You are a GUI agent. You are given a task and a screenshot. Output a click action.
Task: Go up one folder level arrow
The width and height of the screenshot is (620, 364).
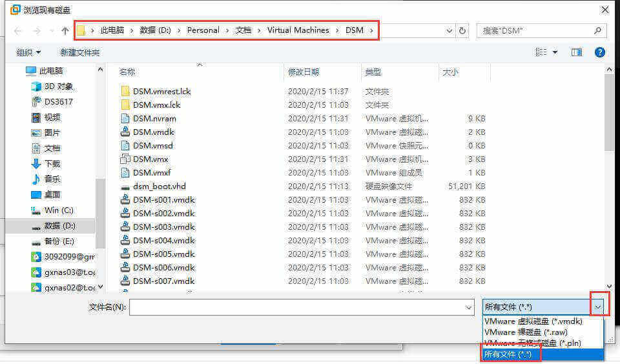pyautogui.click(x=65, y=31)
